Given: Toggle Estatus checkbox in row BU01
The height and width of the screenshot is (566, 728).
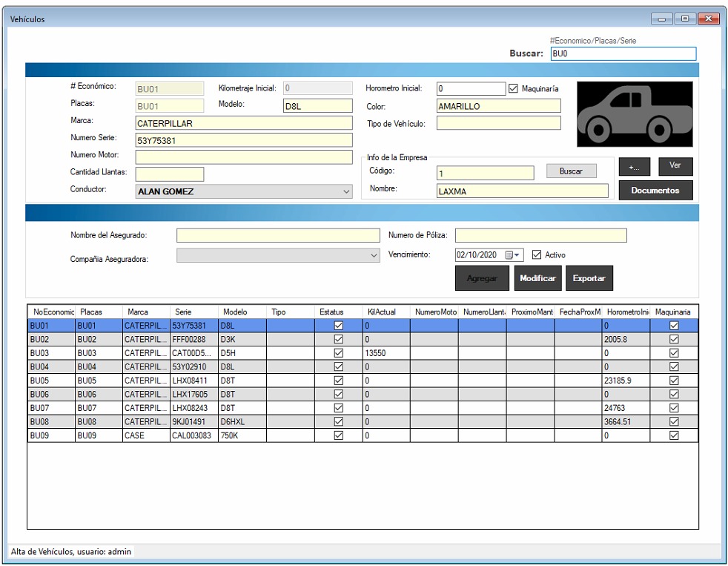Looking at the screenshot, I should pyautogui.click(x=339, y=326).
